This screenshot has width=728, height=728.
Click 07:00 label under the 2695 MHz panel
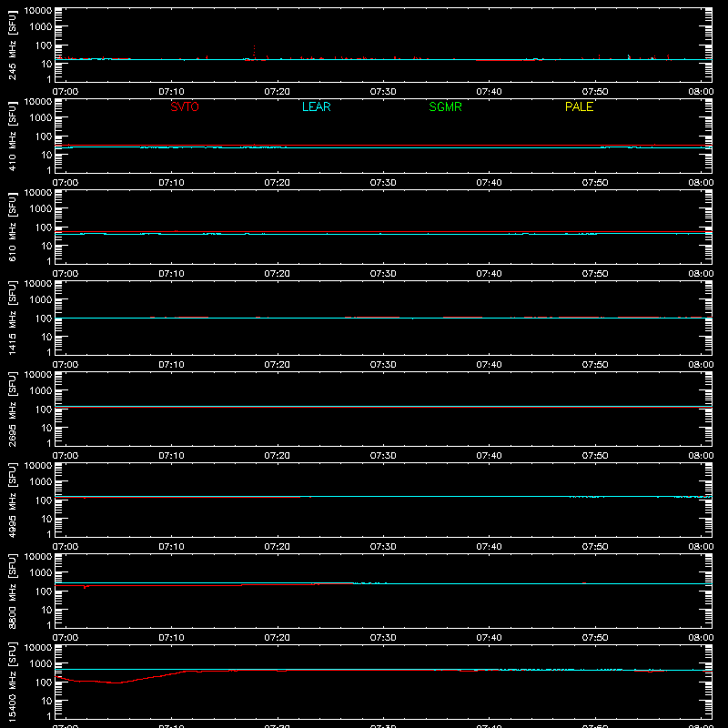coord(66,456)
